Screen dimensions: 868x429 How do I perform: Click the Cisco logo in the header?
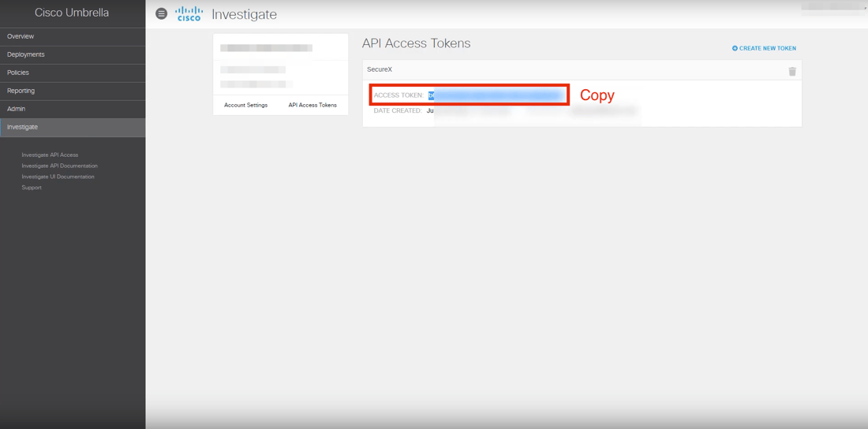pyautogui.click(x=189, y=14)
